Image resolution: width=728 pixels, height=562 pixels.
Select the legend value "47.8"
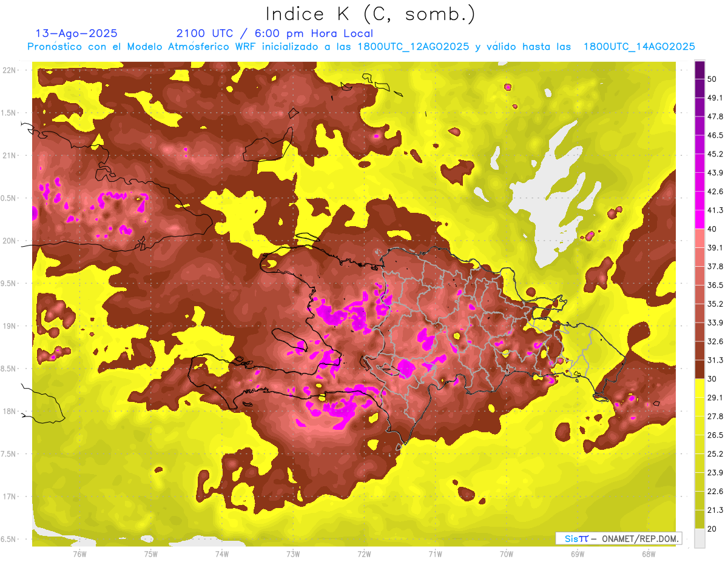(715, 116)
